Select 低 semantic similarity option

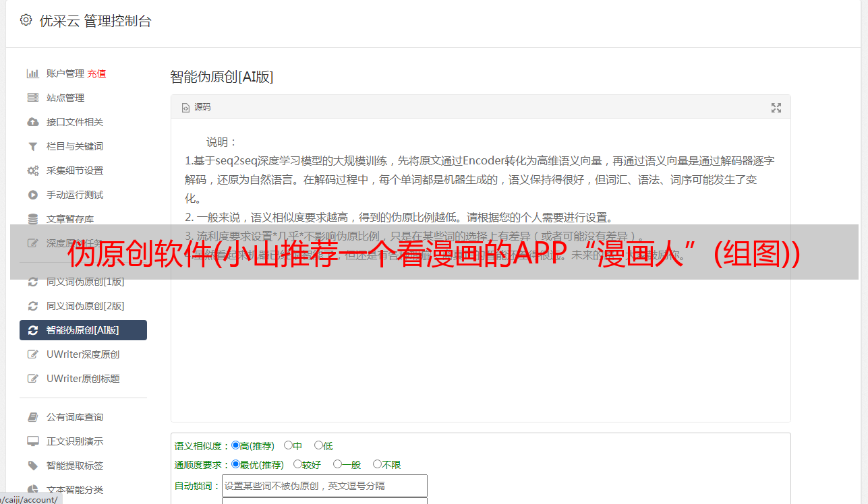(x=318, y=445)
